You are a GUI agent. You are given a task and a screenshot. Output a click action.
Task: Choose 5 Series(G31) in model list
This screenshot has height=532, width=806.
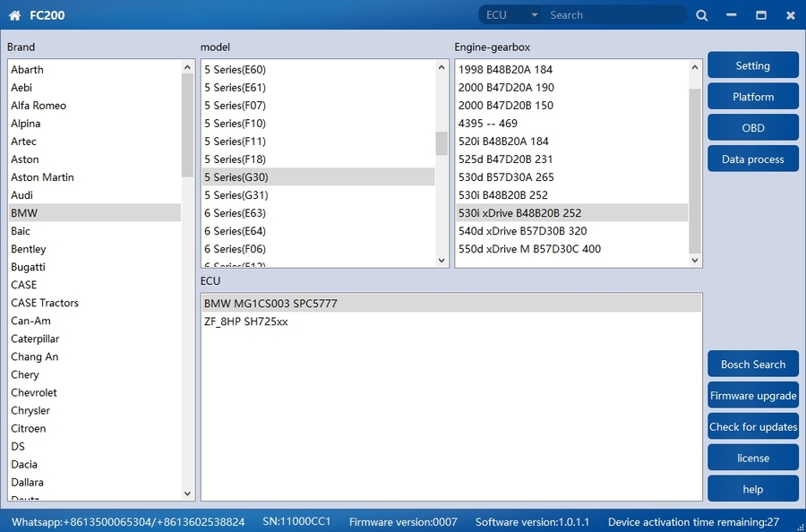point(236,195)
